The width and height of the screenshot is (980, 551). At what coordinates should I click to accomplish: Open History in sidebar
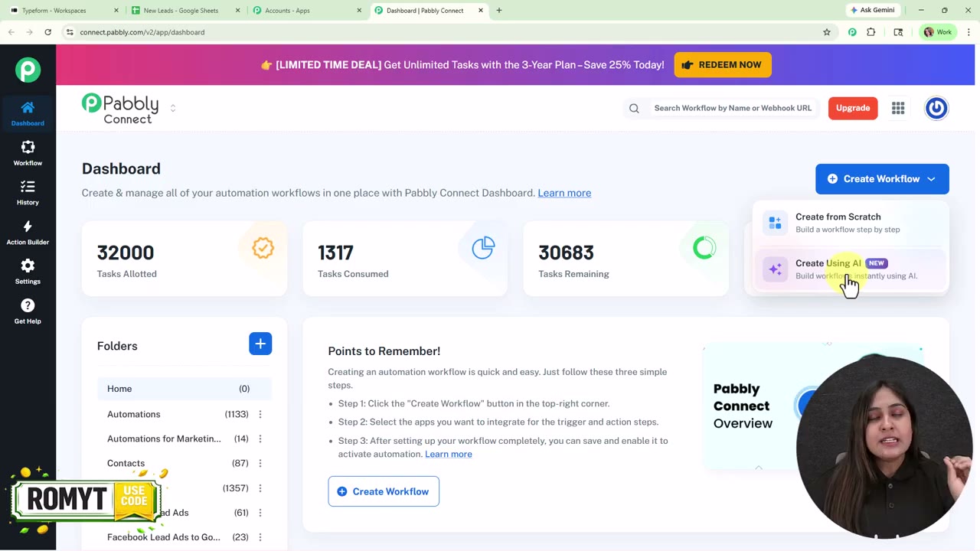(x=28, y=192)
